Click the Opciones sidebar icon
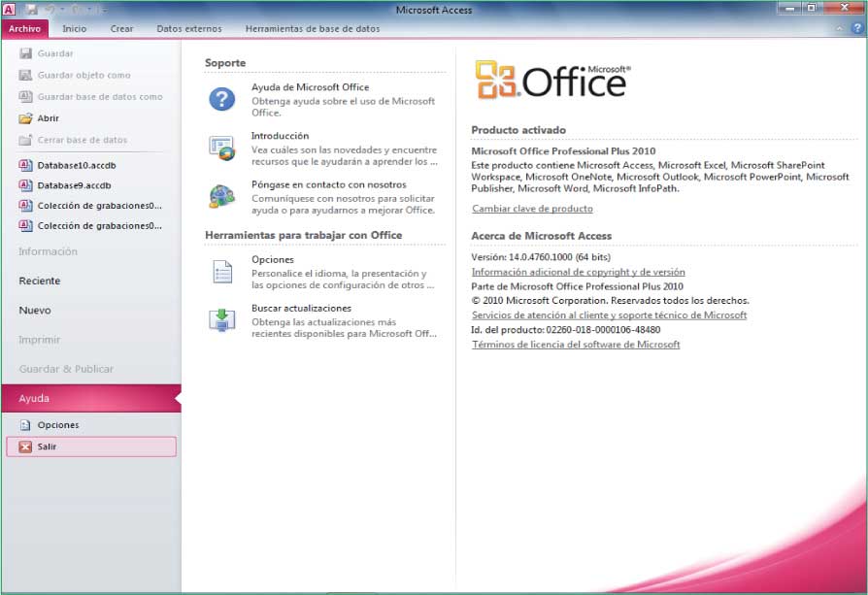This screenshot has width=868, height=595. (x=25, y=424)
